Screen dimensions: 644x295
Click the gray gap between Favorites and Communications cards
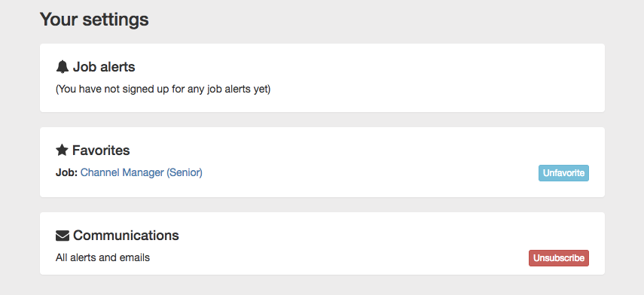pos(322,205)
